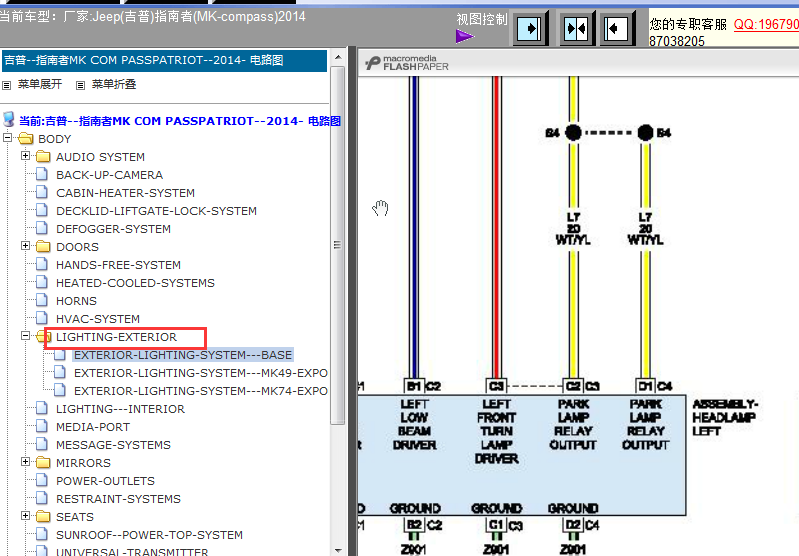Click 菜单展开 to expand all menus
The height and width of the screenshot is (556, 799).
point(40,84)
